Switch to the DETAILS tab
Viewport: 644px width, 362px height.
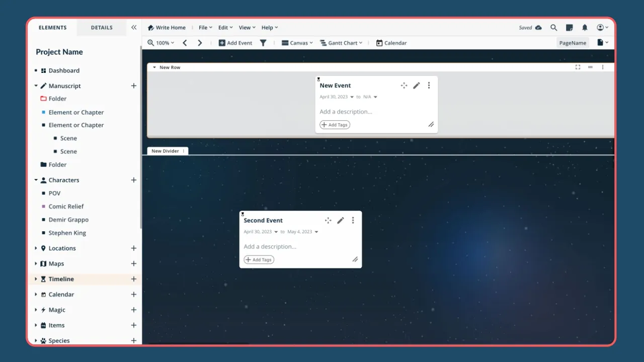click(101, 28)
